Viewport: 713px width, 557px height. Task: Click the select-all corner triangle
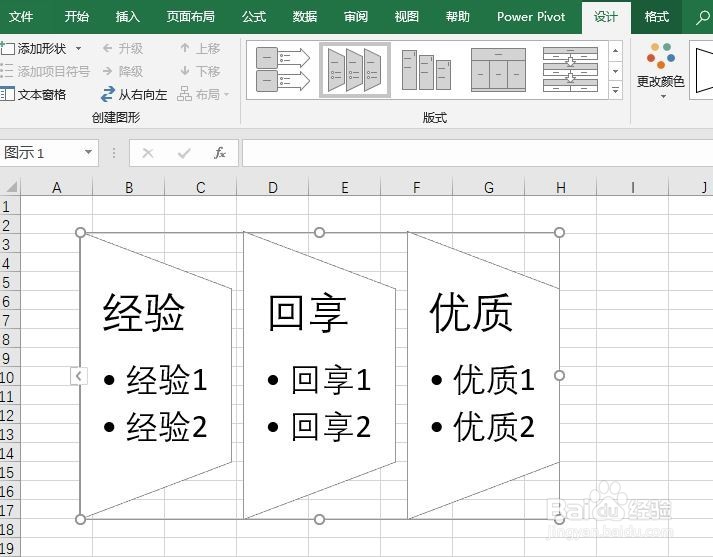pyautogui.click(x=10, y=186)
